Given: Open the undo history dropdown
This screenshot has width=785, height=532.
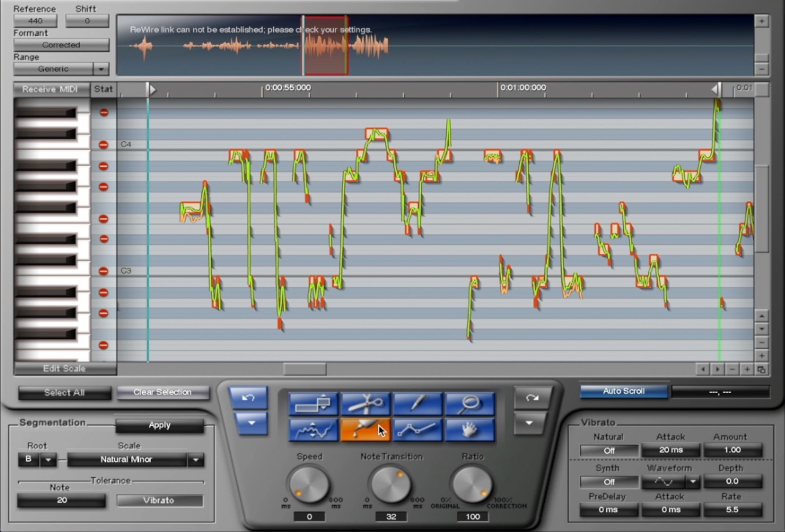Looking at the screenshot, I should (x=250, y=424).
